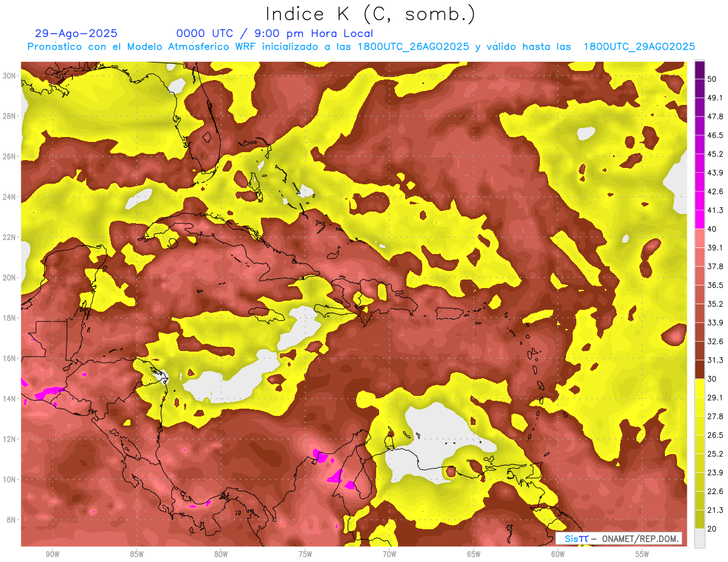Click the colorbar value "26.5"
Viewport: 728px width, 562px height.
(715, 435)
